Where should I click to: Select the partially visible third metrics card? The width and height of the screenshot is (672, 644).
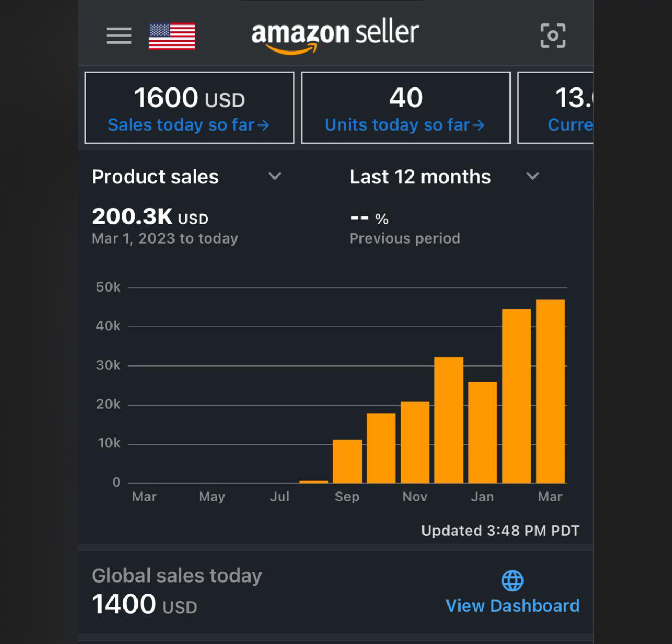coord(556,108)
